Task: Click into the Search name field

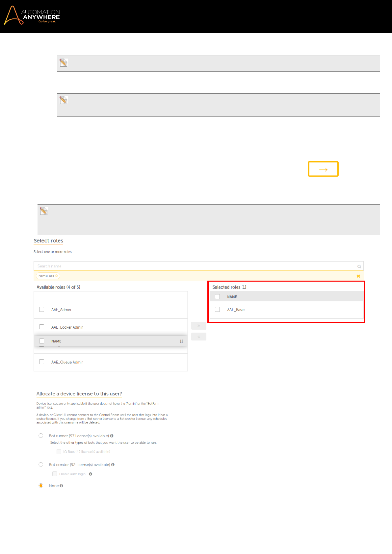Action: (x=194, y=266)
